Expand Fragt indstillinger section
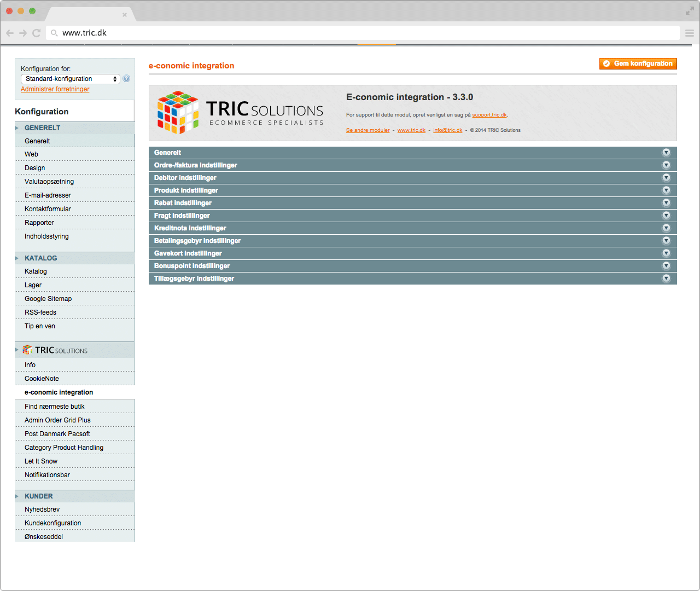700x591 pixels. tap(413, 216)
